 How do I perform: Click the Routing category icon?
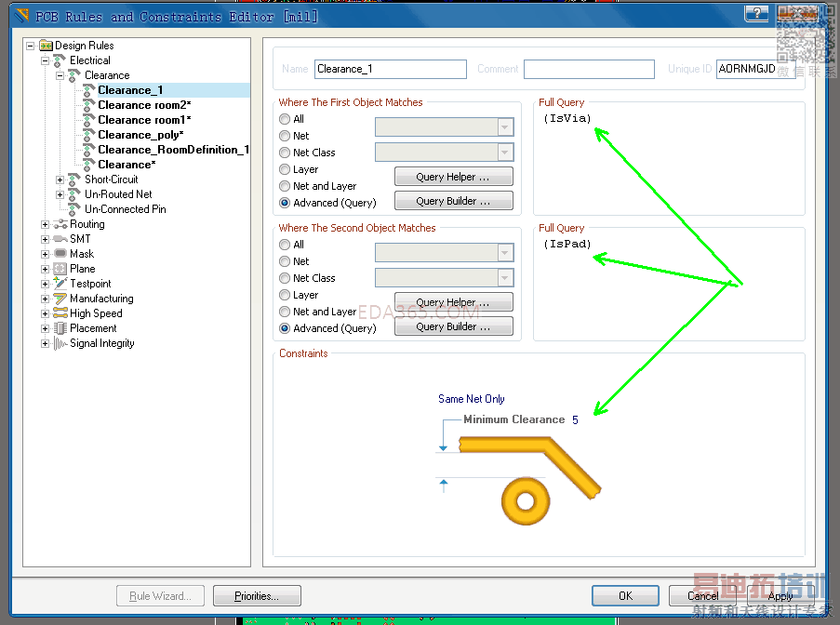click(x=60, y=224)
